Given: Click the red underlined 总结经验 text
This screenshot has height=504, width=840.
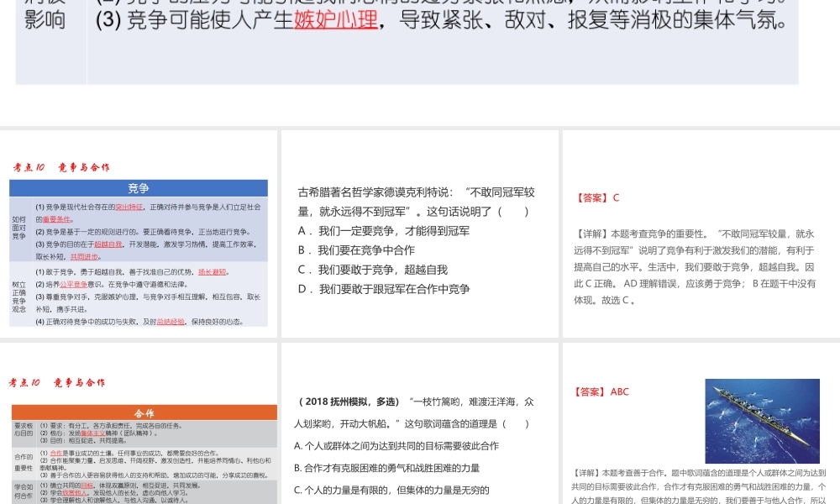Looking at the screenshot, I should pyautogui.click(x=171, y=322).
